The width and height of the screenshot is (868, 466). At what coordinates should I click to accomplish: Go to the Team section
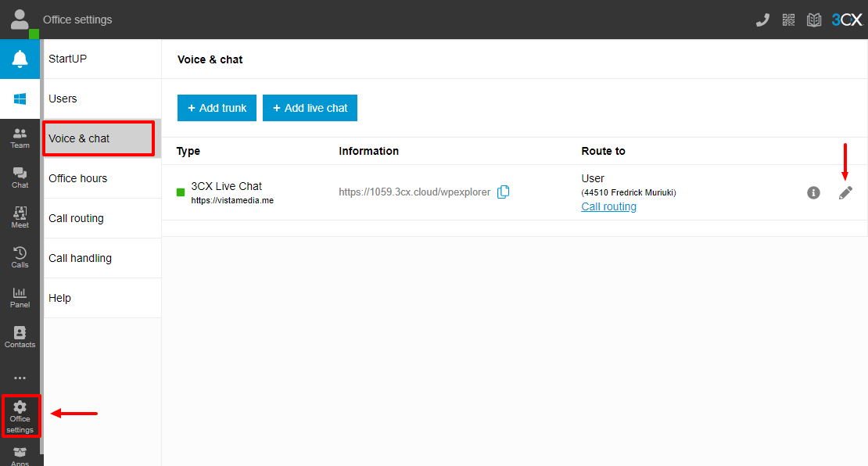click(x=20, y=138)
